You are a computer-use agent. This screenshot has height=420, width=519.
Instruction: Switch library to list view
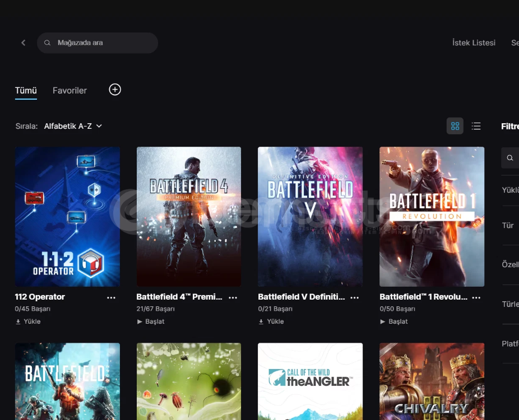pos(476,126)
